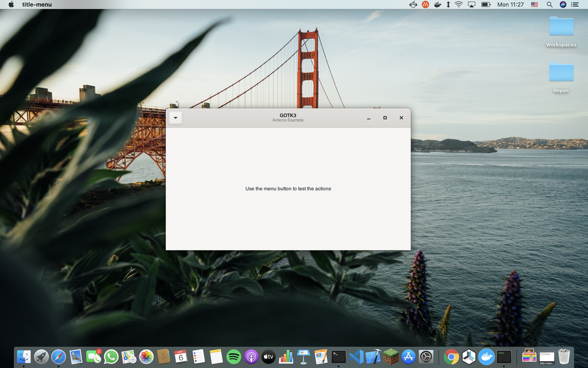Click the "Actions Example" subtitle text
This screenshot has width=588, height=368.
tap(288, 121)
